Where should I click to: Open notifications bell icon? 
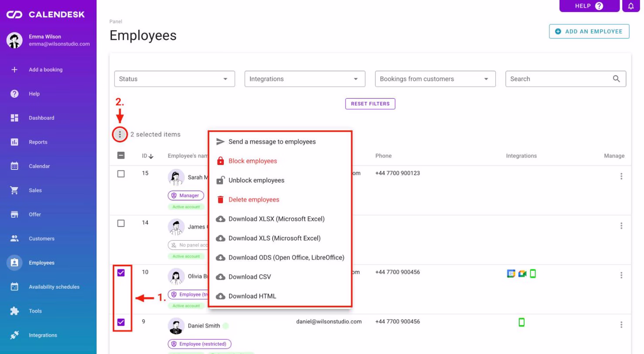click(x=630, y=6)
